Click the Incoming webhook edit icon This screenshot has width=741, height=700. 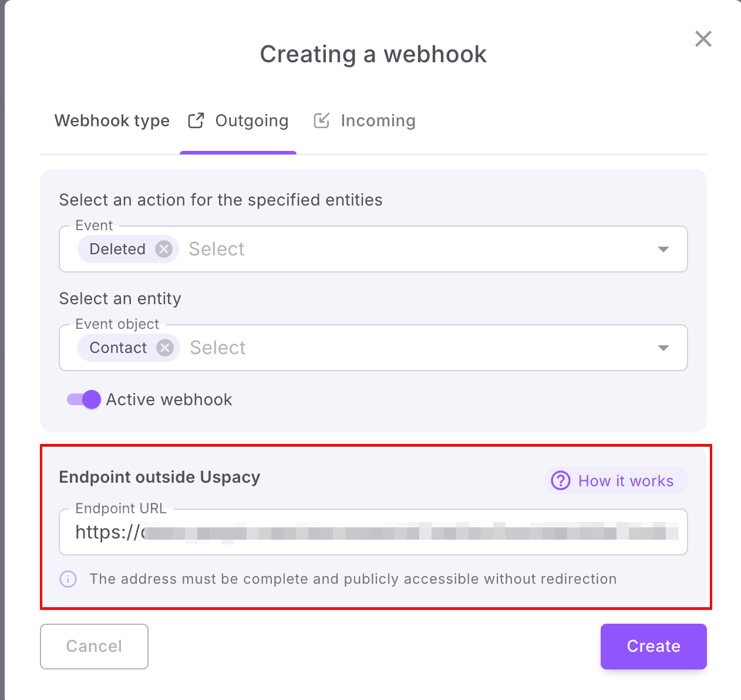tap(322, 120)
